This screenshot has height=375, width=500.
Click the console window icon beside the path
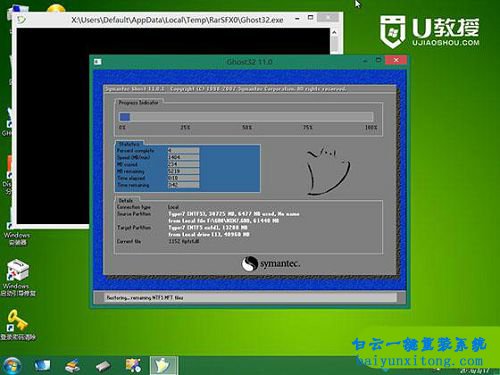click(21, 20)
